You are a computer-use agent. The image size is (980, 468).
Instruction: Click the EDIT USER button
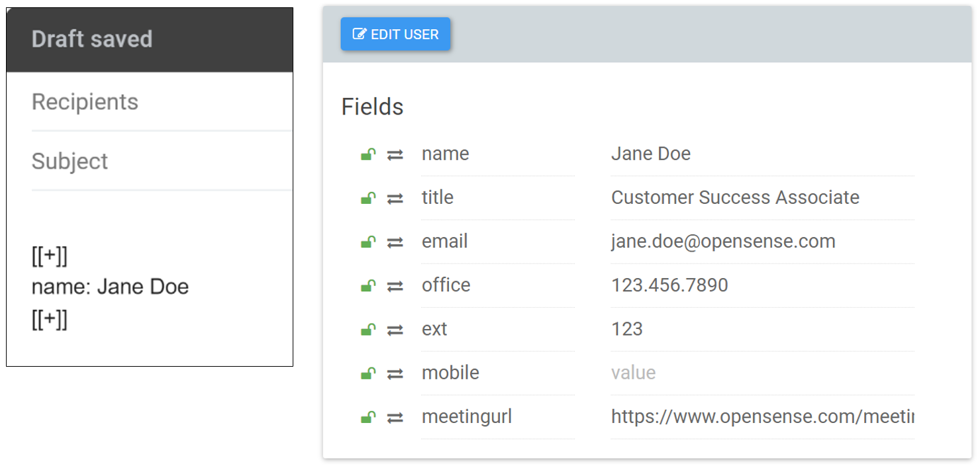point(395,34)
